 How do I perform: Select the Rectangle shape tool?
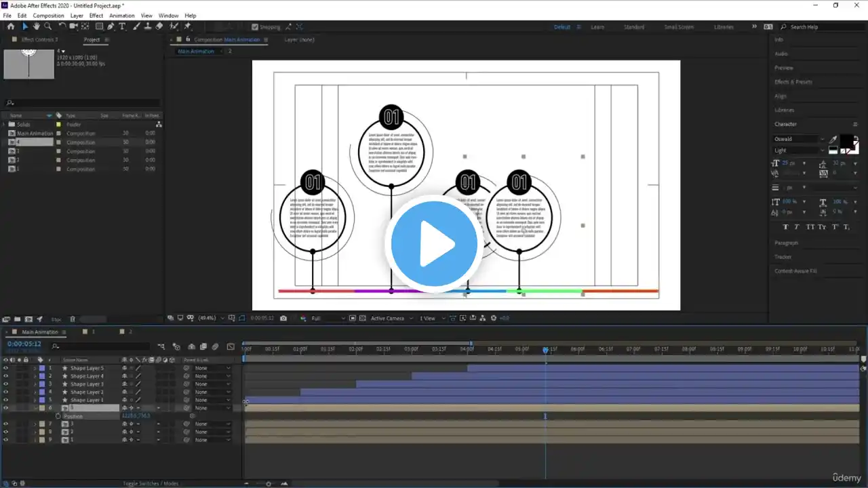click(x=99, y=26)
